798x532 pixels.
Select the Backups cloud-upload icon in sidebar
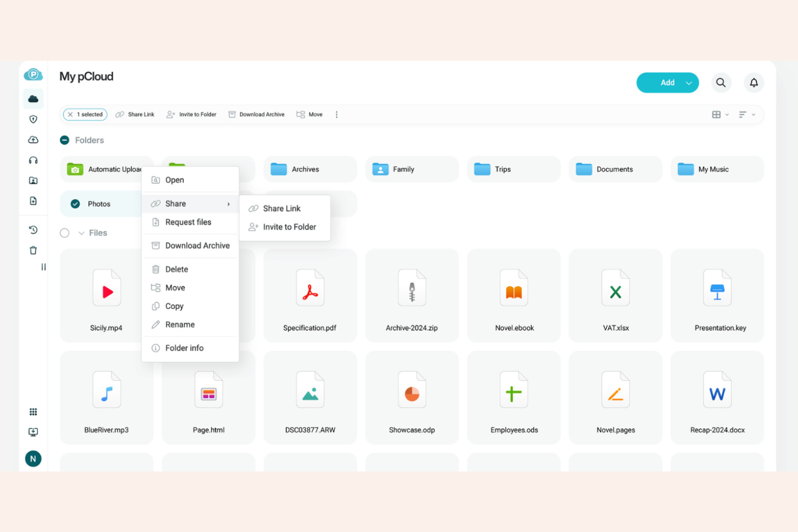33,140
